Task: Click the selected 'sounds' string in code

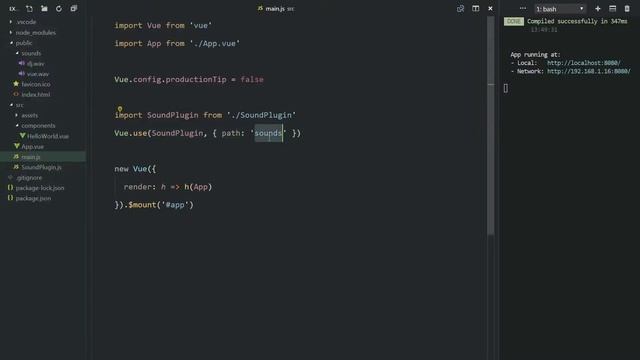Action: pos(268,133)
